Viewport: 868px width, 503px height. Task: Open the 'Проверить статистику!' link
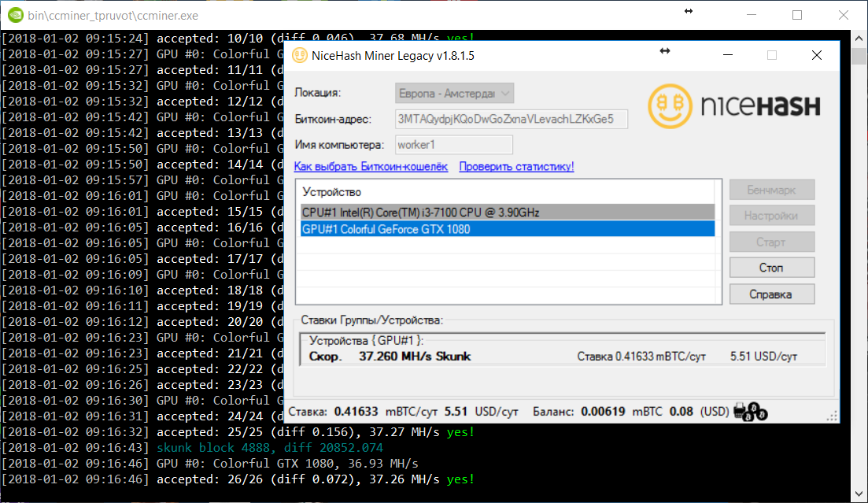pos(516,167)
